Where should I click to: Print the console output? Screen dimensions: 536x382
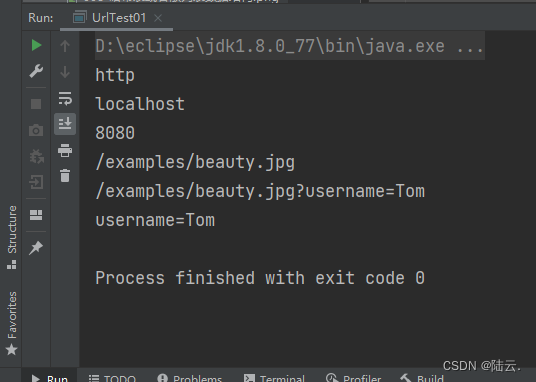pyautogui.click(x=65, y=150)
